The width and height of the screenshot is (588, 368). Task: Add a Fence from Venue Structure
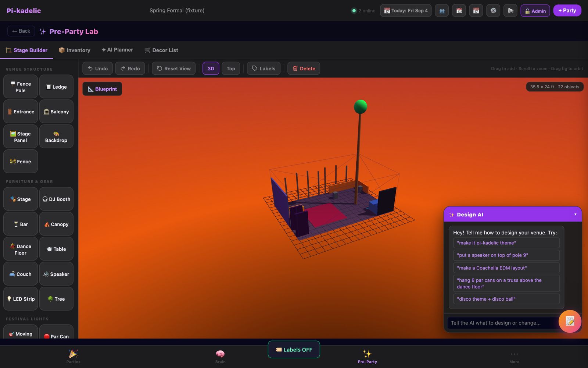pos(21,161)
